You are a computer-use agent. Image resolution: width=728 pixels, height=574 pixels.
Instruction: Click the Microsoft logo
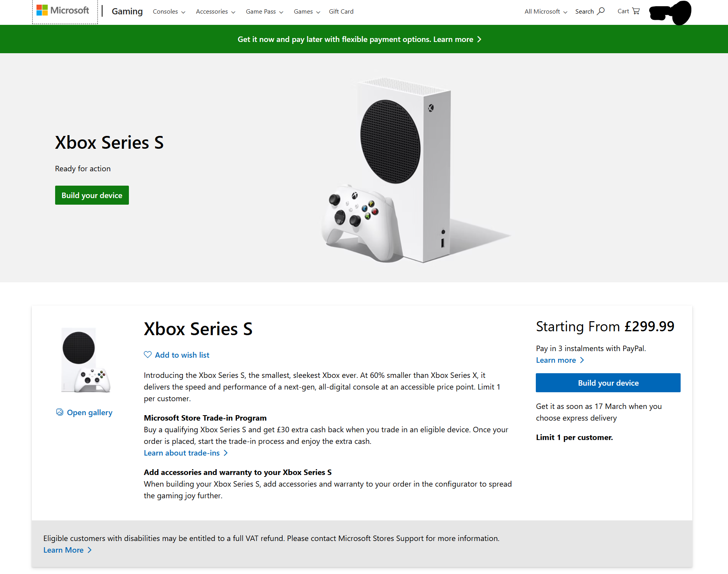pyautogui.click(x=63, y=10)
